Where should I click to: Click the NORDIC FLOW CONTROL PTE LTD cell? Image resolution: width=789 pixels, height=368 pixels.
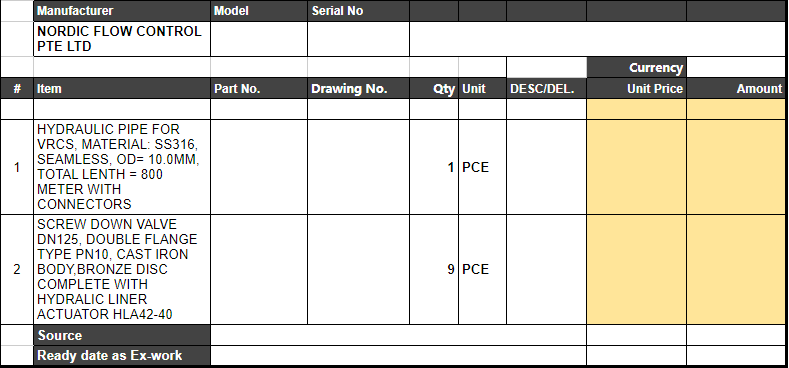[122, 39]
